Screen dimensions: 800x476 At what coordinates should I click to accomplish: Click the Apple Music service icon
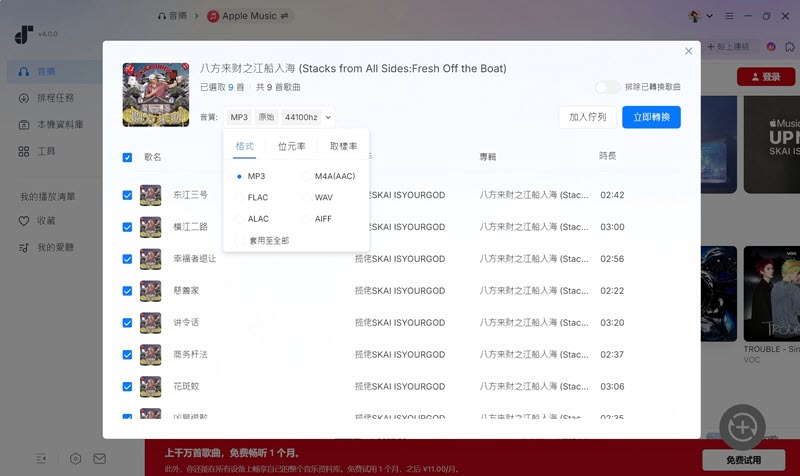213,16
